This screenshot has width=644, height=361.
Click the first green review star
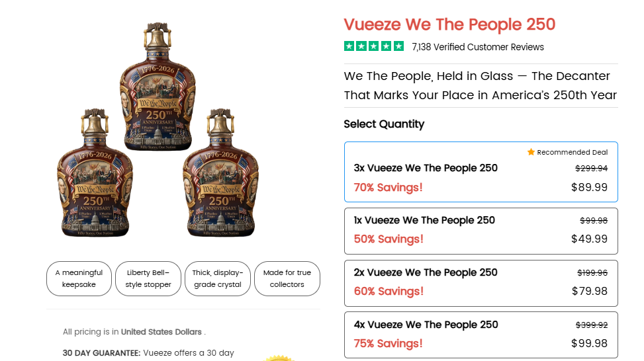[x=349, y=46]
